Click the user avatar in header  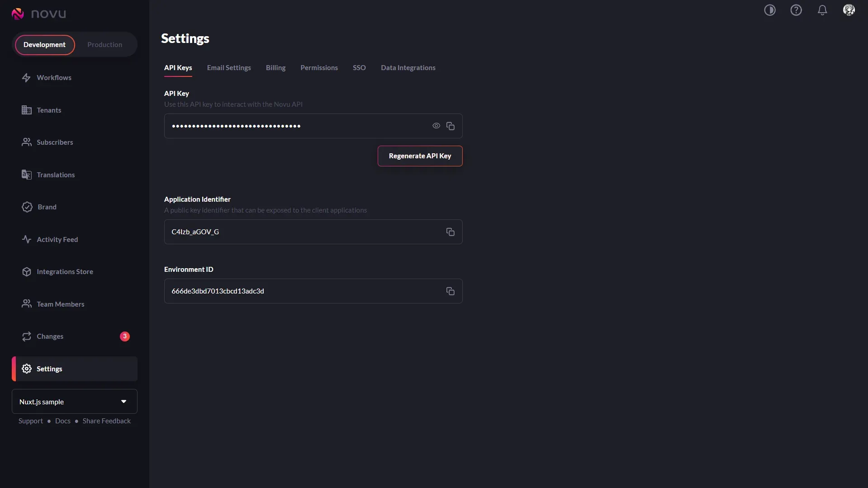849,10
